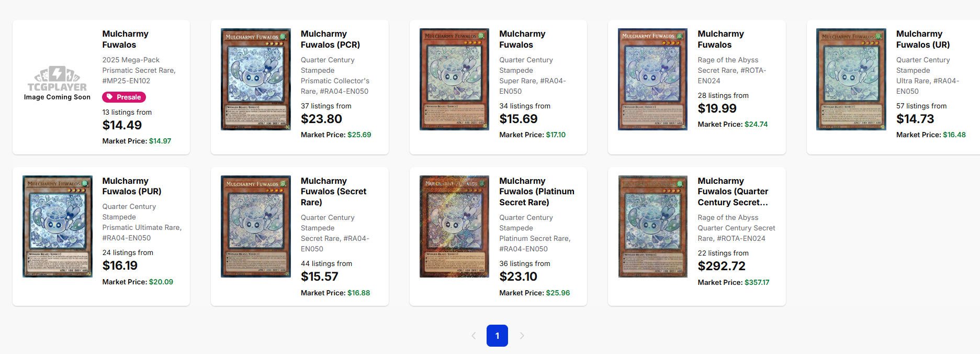
Task: Open the Platinum Secret Rare card image
Action: tap(454, 226)
